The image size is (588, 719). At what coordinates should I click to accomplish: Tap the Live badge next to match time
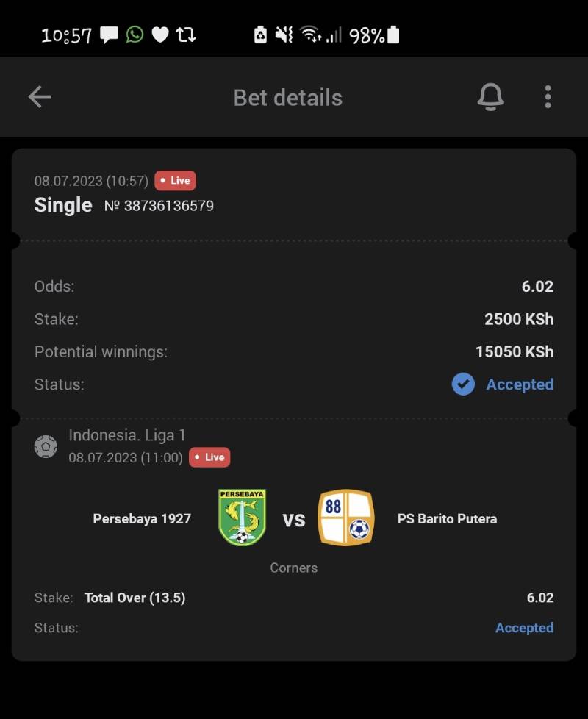point(209,457)
